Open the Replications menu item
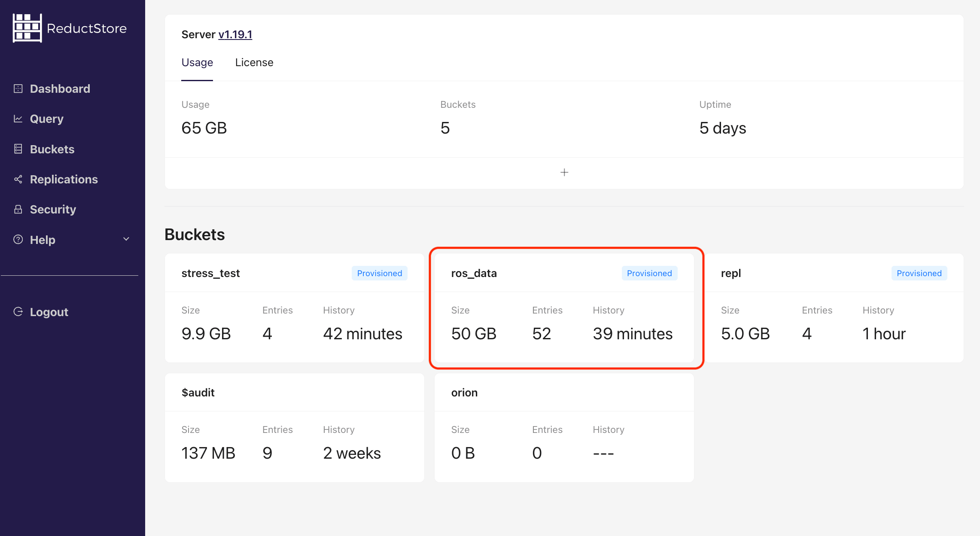The width and height of the screenshot is (980, 536). [x=64, y=179]
